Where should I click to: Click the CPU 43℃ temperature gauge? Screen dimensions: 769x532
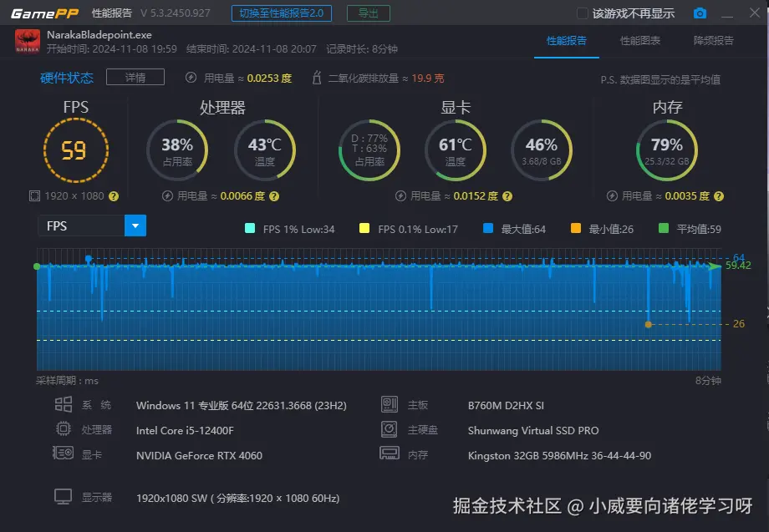(x=265, y=150)
